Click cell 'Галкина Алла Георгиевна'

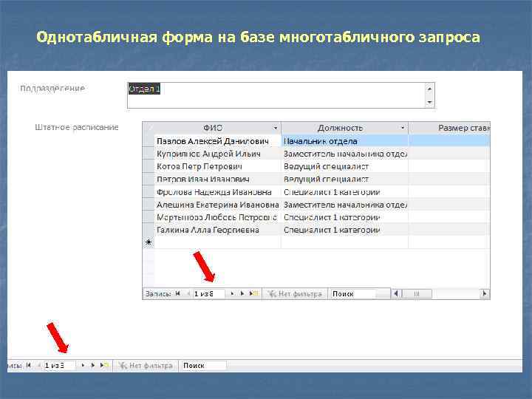click(x=217, y=230)
